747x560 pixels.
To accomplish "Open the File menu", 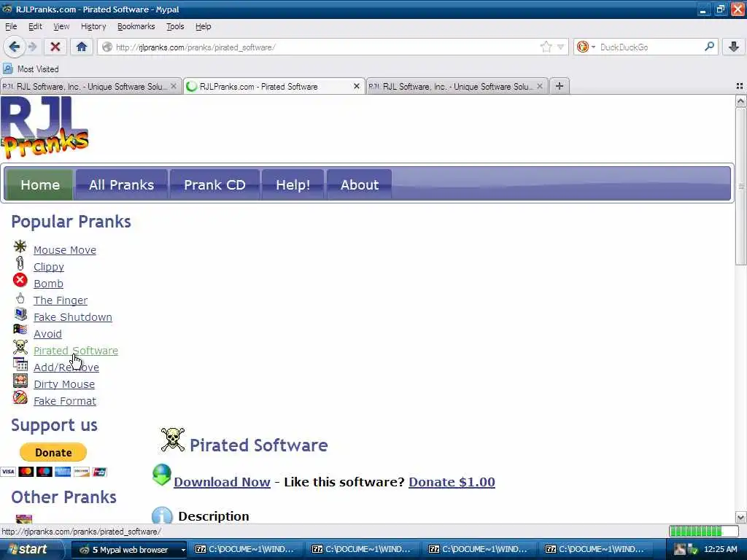I will coord(11,26).
